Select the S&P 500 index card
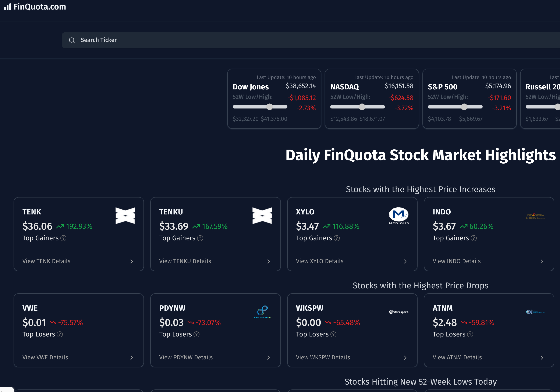 469,99
